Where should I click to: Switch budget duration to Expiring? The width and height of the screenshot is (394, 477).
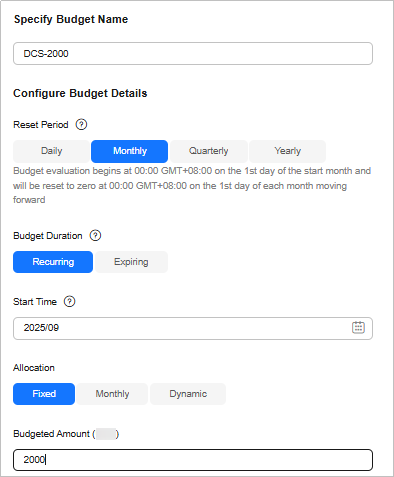(x=131, y=262)
